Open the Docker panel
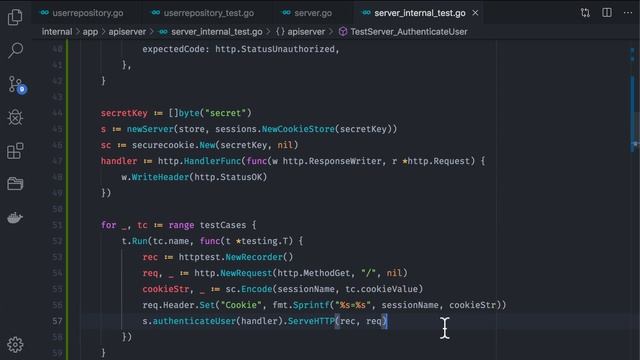 15,218
